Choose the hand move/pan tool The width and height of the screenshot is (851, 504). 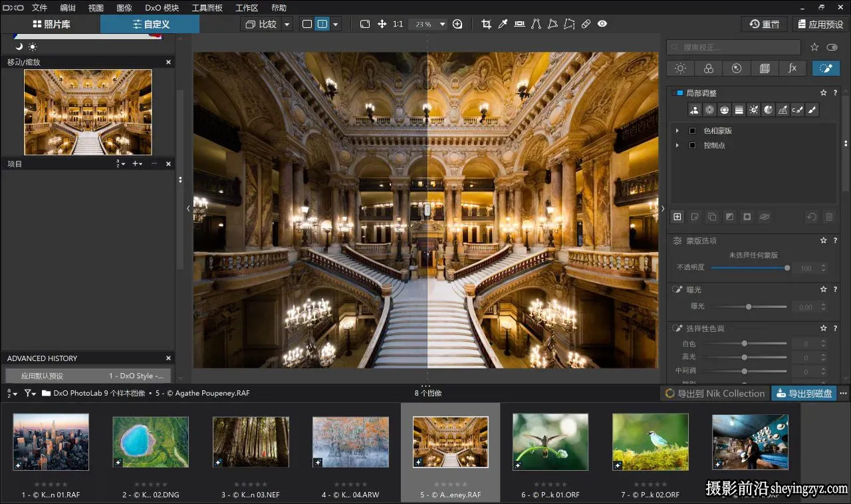pos(382,24)
